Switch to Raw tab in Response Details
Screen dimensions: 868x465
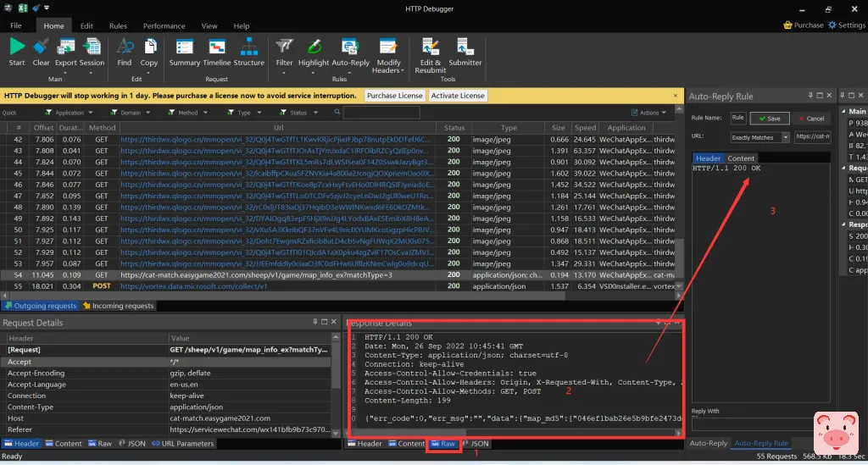pos(443,444)
